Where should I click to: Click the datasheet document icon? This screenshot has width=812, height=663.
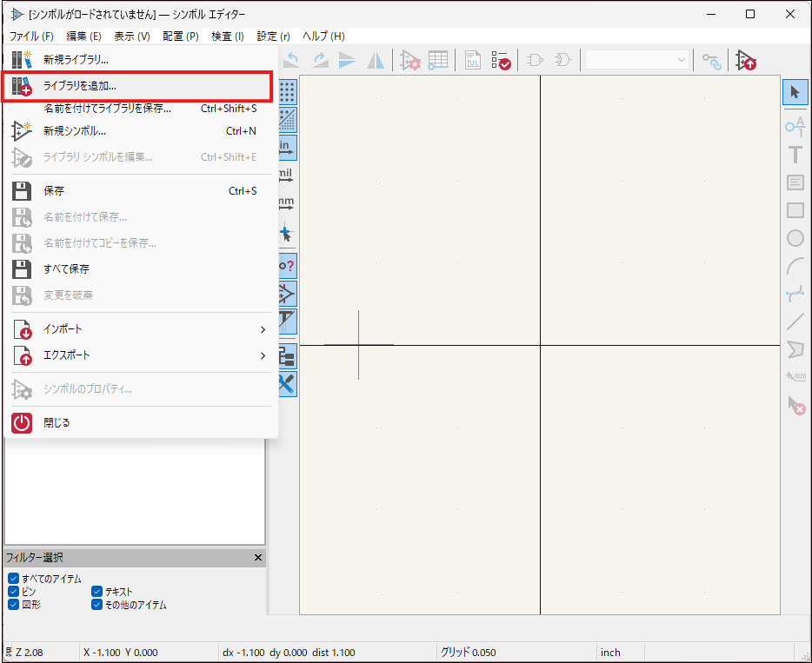click(x=472, y=60)
